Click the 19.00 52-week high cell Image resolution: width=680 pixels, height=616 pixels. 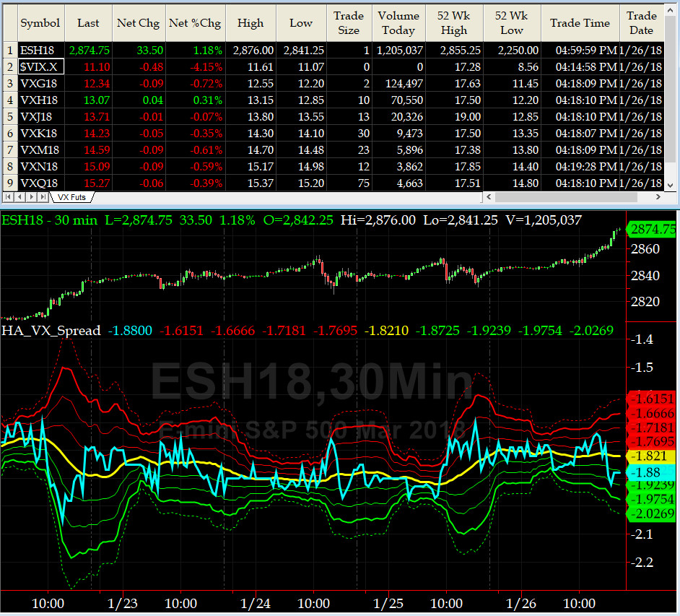coord(454,117)
